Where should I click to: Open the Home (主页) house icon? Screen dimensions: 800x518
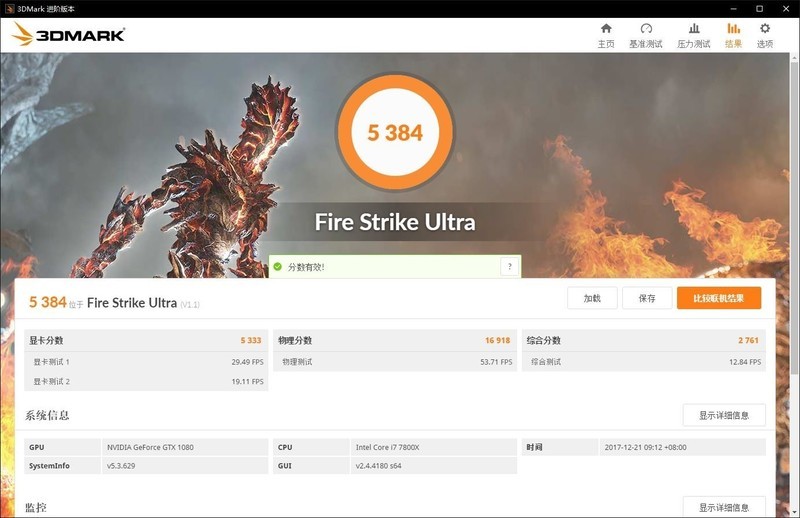(x=605, y=29)
